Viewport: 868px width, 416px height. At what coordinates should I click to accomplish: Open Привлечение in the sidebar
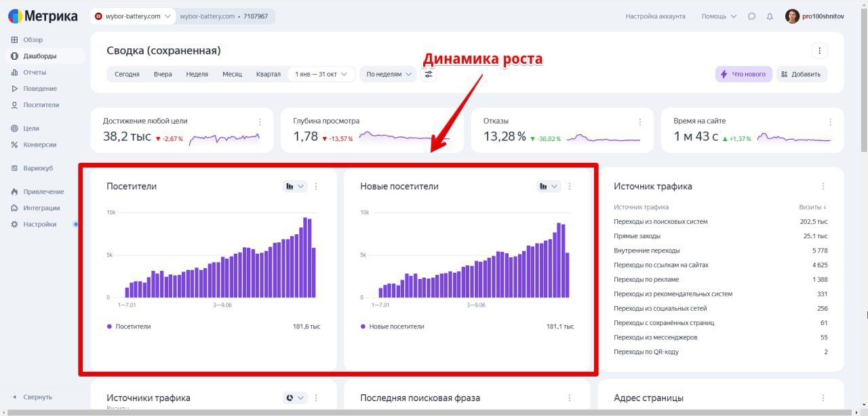point(43,192)
